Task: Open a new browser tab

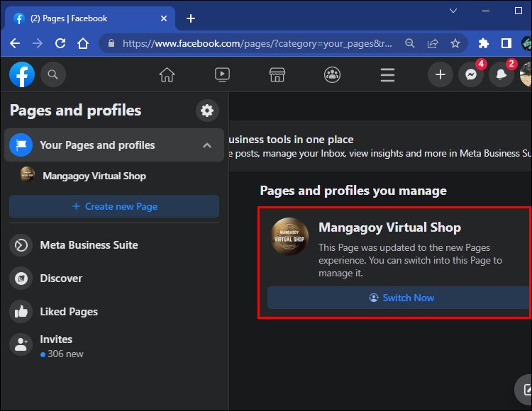Action: click(191, 18)
